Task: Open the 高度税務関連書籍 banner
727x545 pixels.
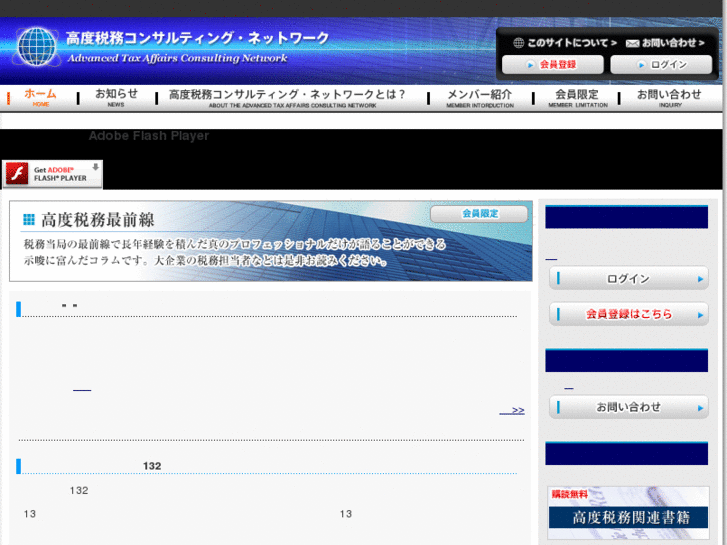Action: click(628, 512)
